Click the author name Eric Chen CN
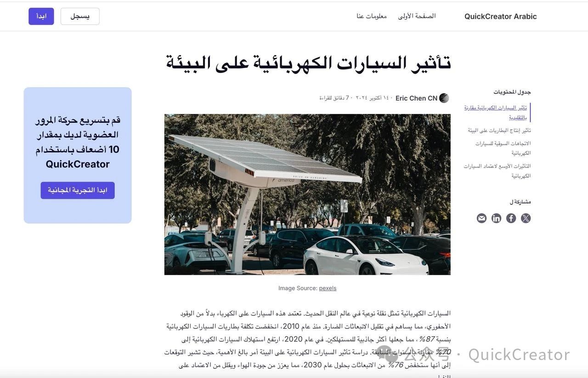The width and height of the screenshot is (588, 378). tap(416, 98)
